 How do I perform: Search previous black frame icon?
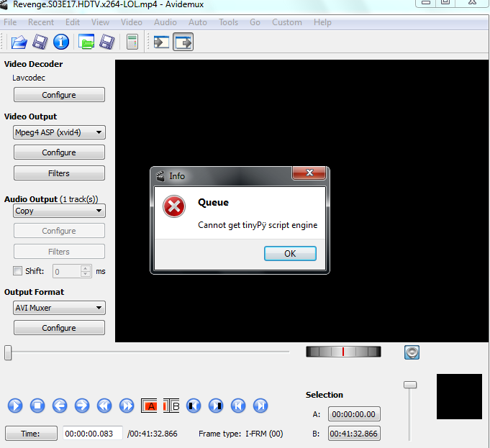(194, 406)
